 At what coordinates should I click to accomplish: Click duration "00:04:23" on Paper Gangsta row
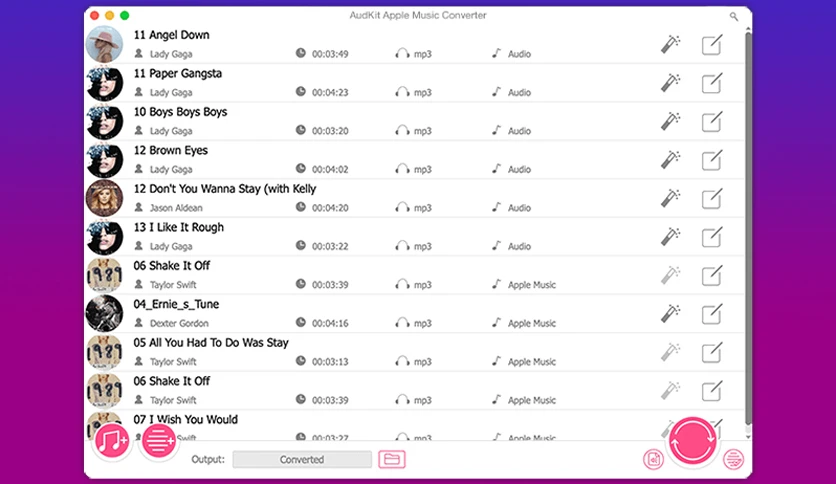330,92
